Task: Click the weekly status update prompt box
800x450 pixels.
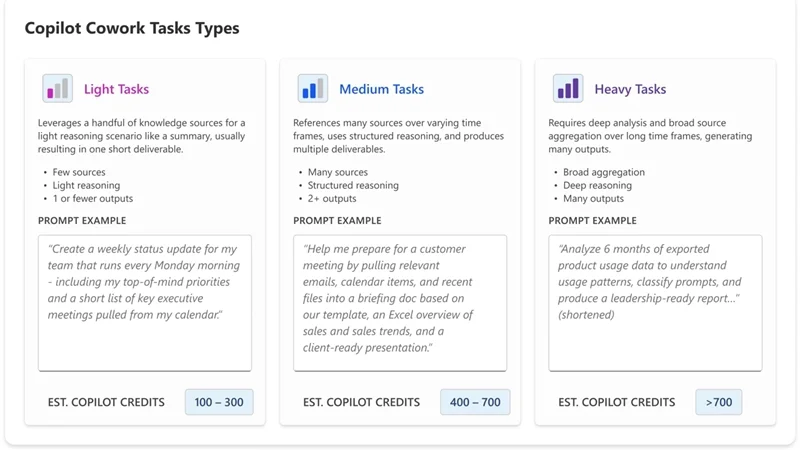Action: coord(145,303)
